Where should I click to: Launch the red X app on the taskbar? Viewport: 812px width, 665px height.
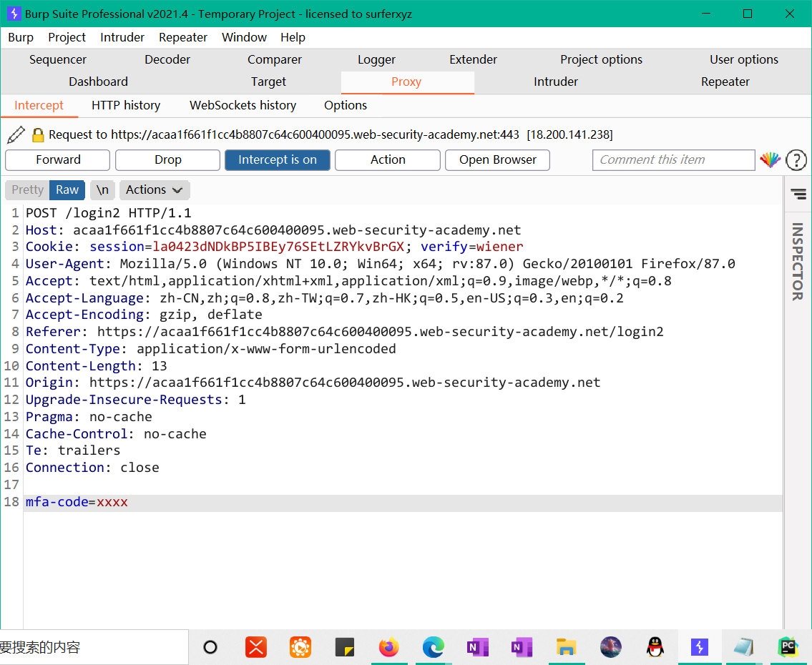(256, 647)
